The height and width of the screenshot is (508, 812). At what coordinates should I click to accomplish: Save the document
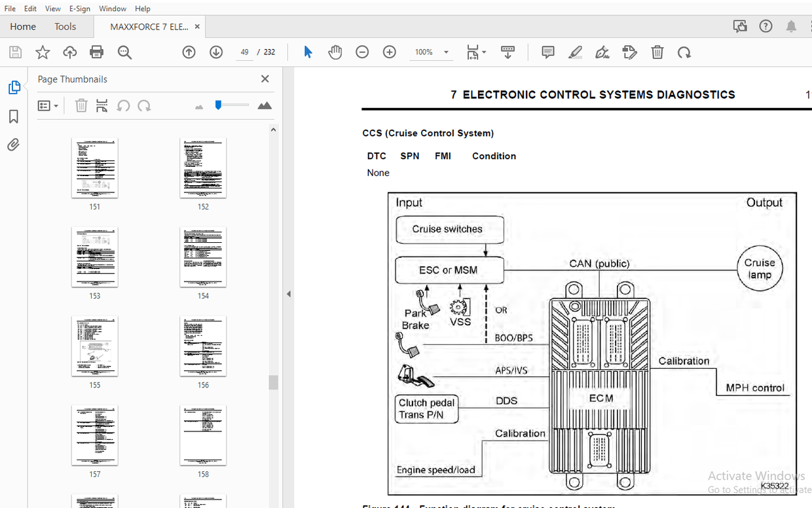[x=15, y=52]
